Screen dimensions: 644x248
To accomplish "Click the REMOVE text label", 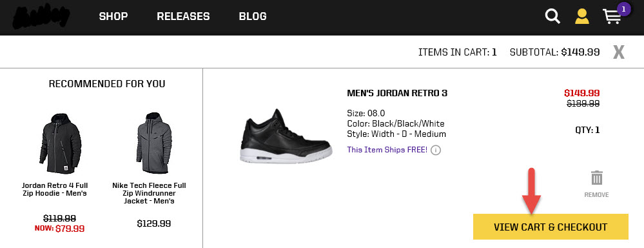I will tap(596, 195).
